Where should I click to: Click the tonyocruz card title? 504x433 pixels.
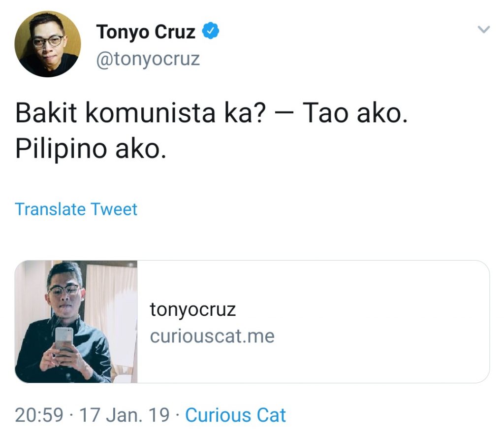[x=193, y=310]
